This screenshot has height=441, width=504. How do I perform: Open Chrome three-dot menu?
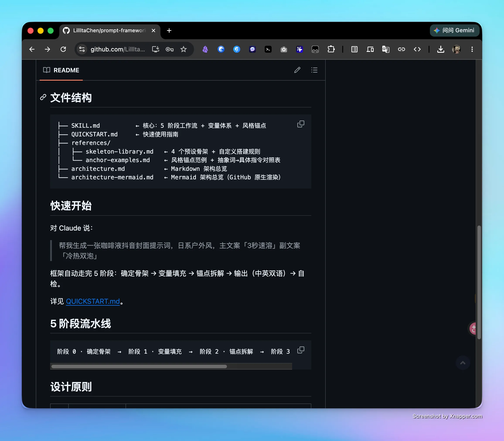(472, 49)
